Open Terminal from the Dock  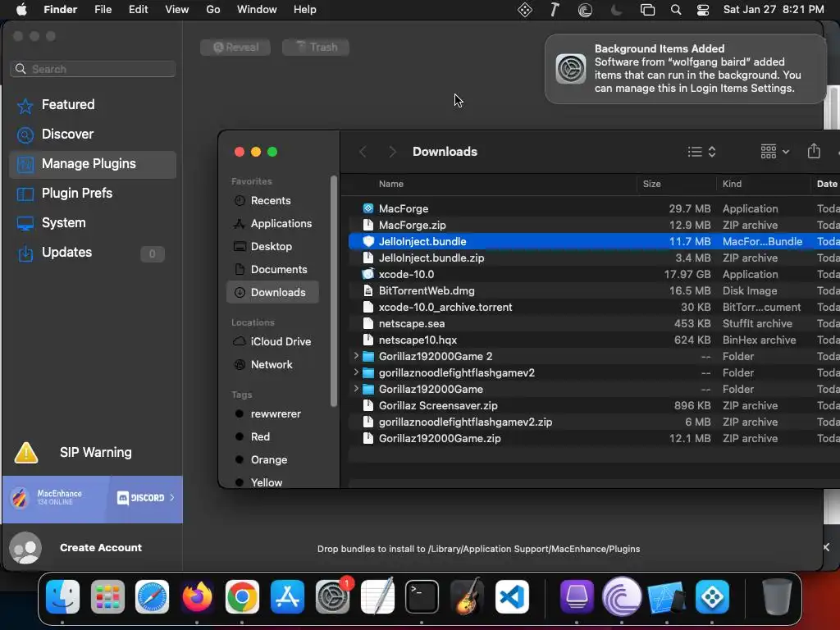point(422,597)
